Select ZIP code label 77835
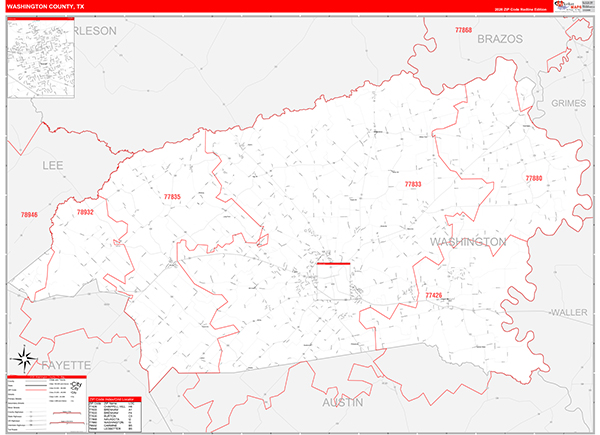The width and height of the screenshot is (600, 435). click(172, 197)
